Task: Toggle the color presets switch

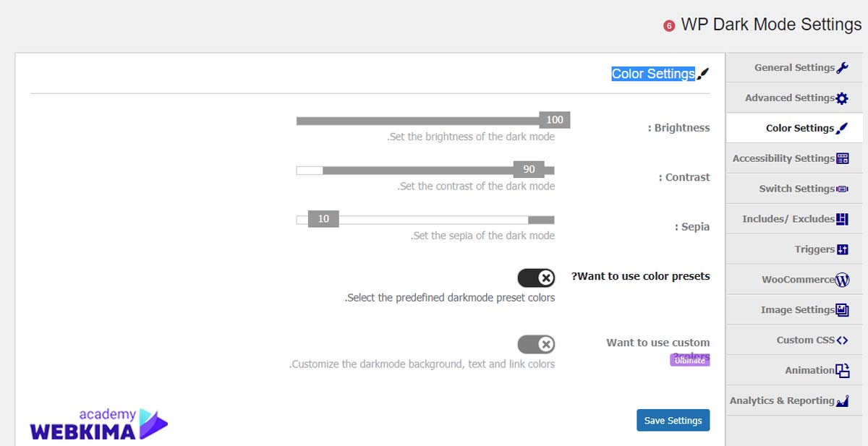Action: (x=536, y=278)
